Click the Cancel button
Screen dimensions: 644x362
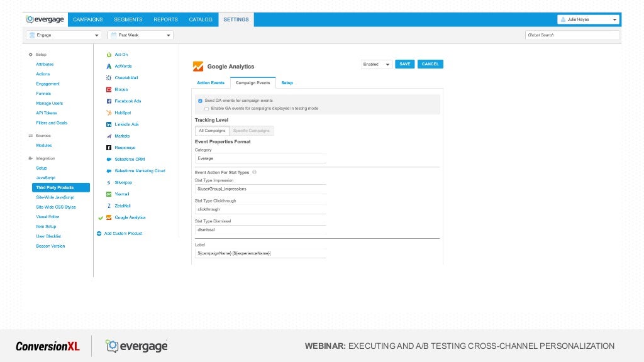point(430,64)
